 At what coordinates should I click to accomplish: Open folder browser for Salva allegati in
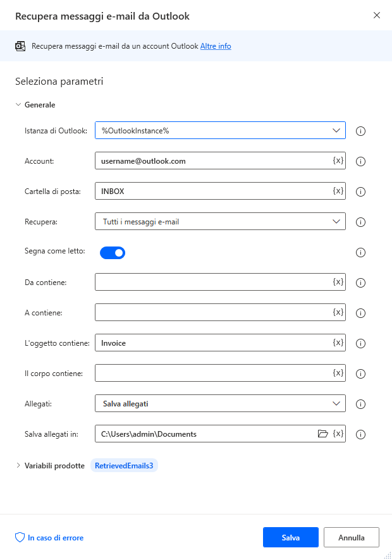click(x=322, y=434)
